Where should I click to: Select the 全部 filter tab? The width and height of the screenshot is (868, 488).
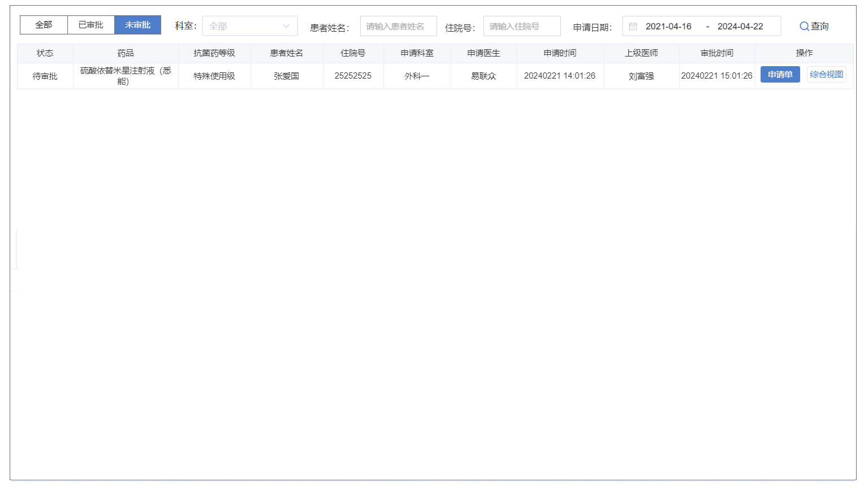pos(44,25)
